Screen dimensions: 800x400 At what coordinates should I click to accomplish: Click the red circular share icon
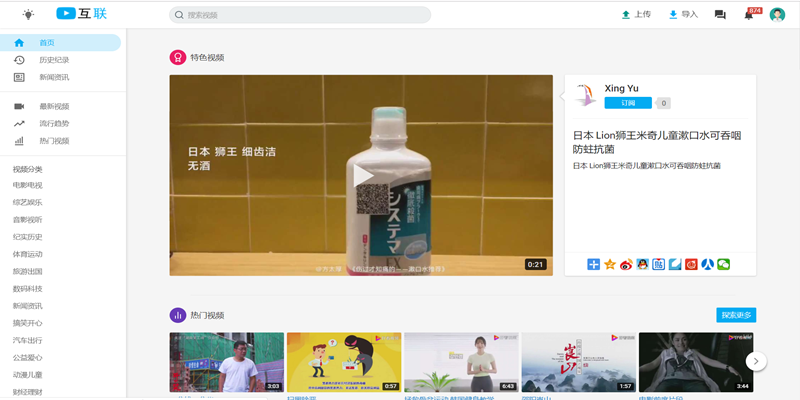pos(691,264)
